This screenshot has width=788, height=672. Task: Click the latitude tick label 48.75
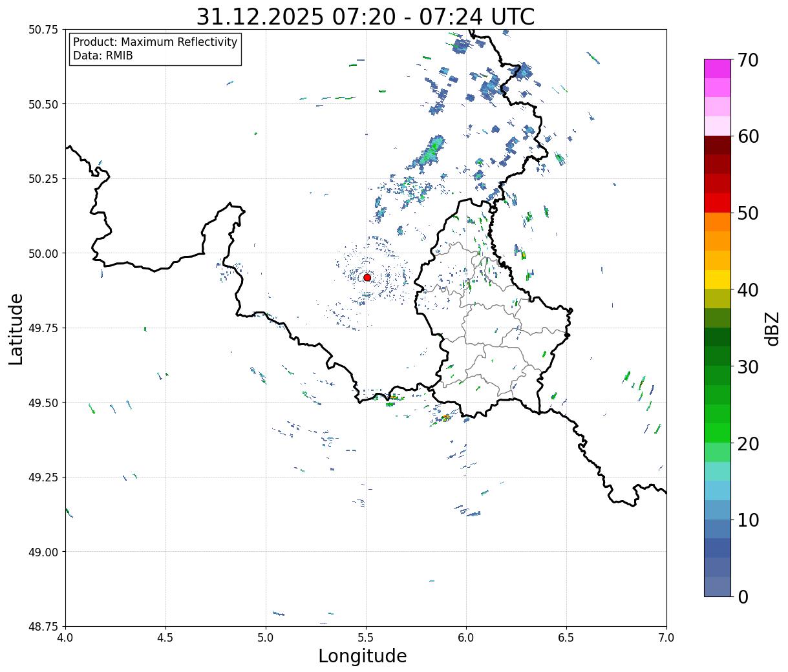tap(43, 627)
